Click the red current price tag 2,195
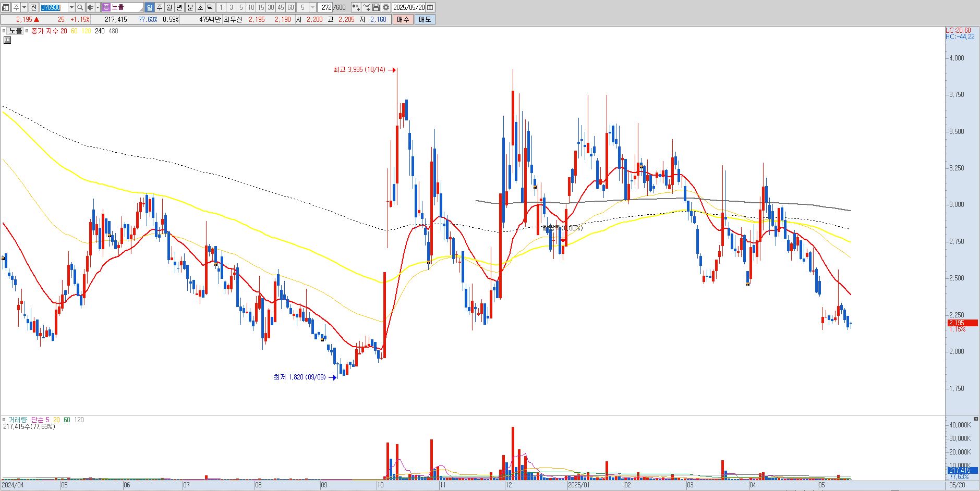 [962, 323]
